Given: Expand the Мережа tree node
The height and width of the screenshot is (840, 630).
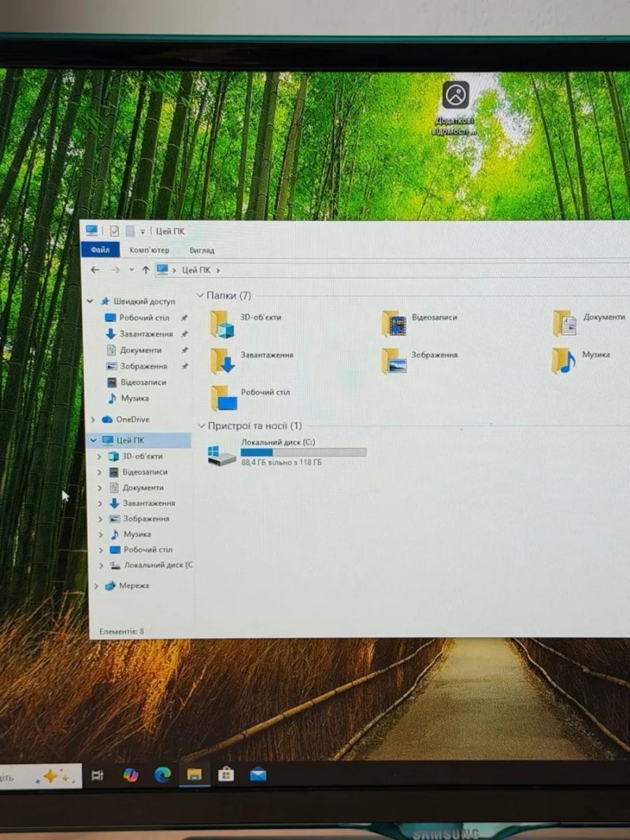Looking at the screenshot, I should (x=96, y=586).
